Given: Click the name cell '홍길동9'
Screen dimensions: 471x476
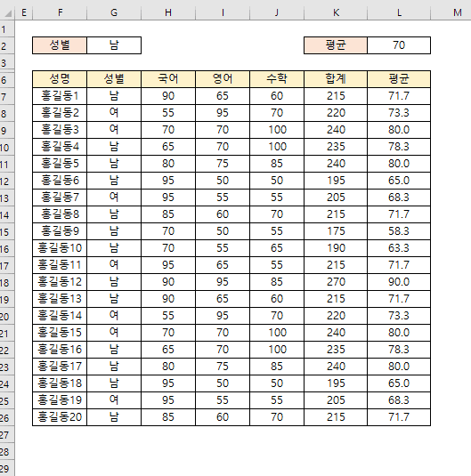Looking at the screenshot, I should coord(60,231).
